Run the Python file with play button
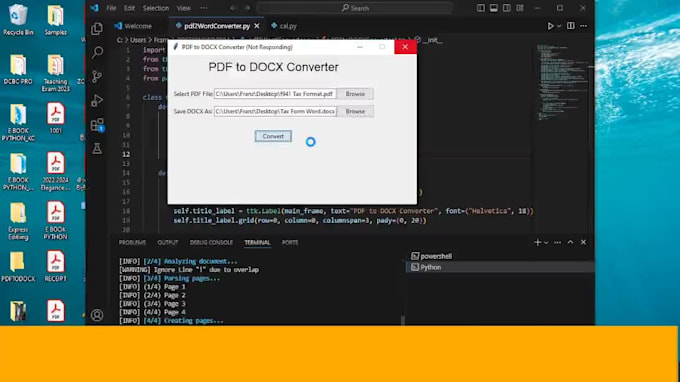 point(550,26)
